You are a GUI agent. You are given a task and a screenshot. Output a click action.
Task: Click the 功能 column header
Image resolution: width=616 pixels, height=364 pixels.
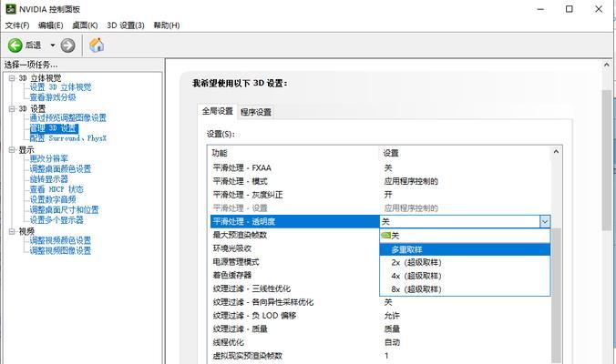(294, 153)
